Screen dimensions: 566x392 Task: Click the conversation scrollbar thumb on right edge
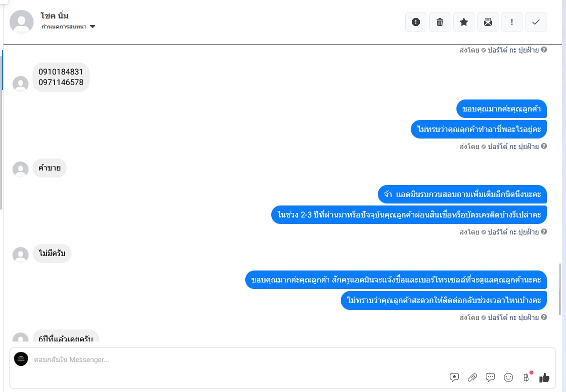[x=560, y=289]
